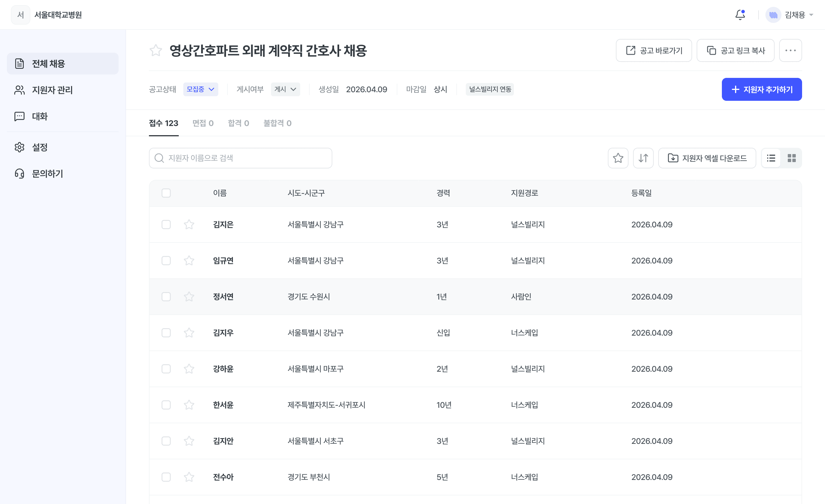
Task: Click 지원자 엑셀 다운로드 button
Action: click(x=707, y=158)
